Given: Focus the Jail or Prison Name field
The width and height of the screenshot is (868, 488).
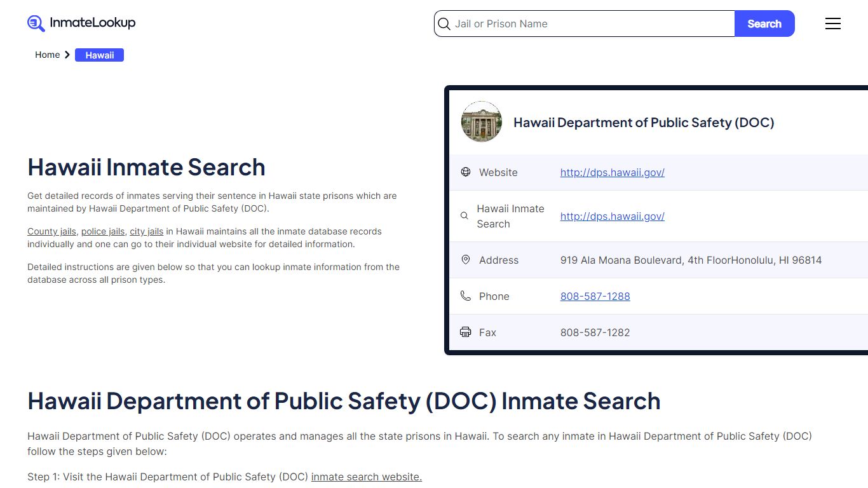Looking at the screenshot, I should click(585, 24).
